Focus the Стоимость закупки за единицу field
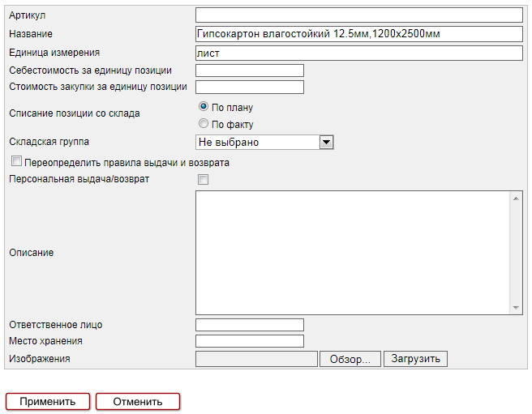This screenshot has width=532, height=414. coord(250,87)
